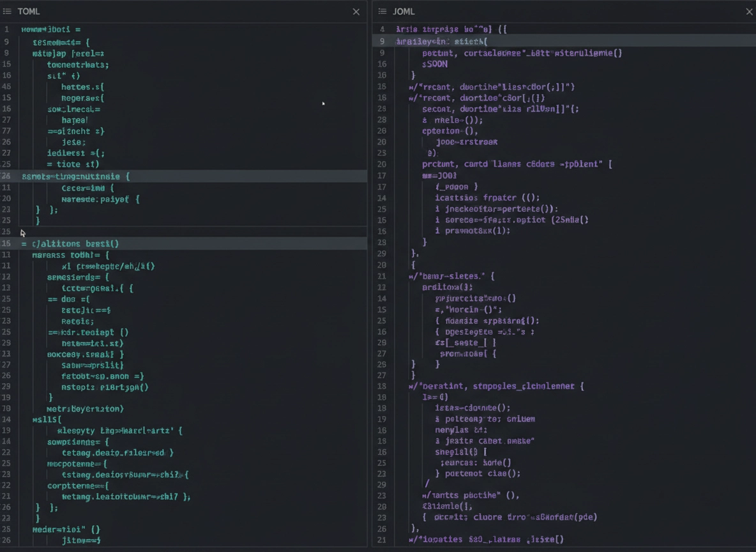Click the 'hettes.s{' line in TOML pane

(82, 87)
